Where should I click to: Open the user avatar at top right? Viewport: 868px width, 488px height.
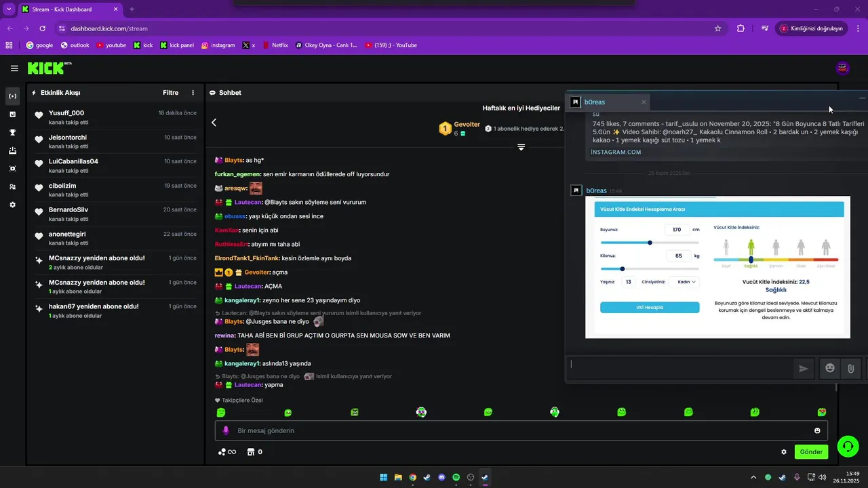click(x=843, y=68)
